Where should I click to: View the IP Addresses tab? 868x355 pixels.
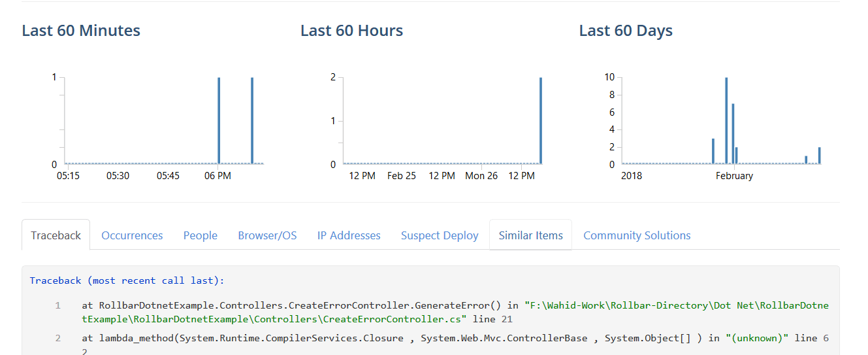349,235
